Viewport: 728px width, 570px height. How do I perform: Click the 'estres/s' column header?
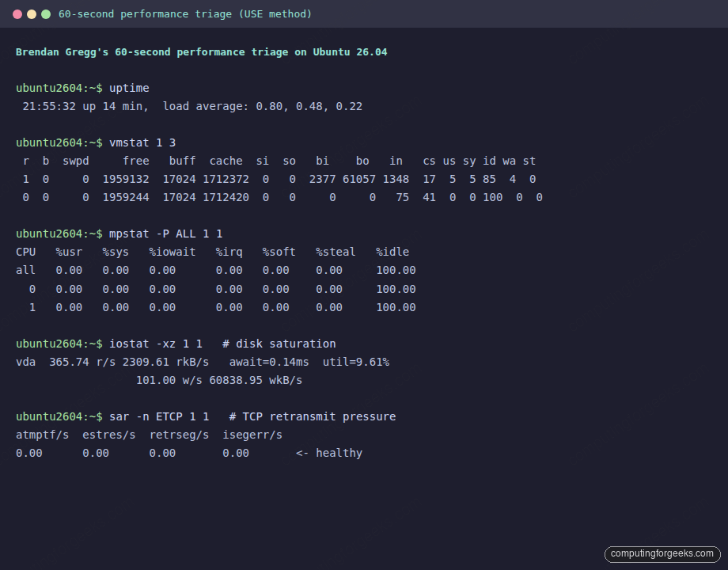click(108, 435)
